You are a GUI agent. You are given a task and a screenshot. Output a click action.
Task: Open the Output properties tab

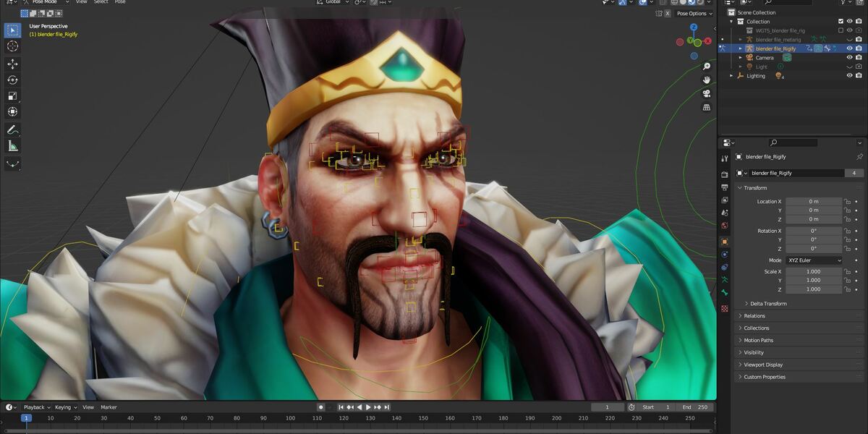[x=724, y=187]
